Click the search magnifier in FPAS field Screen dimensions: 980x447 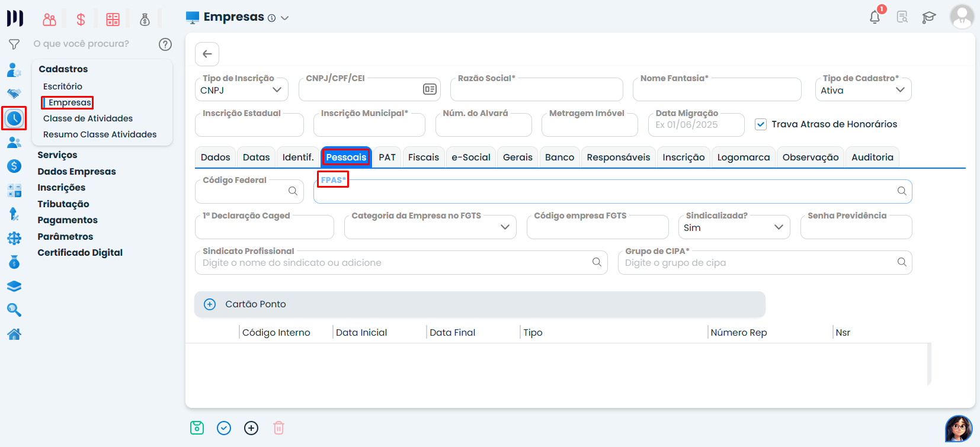click(x=901, y=191)
